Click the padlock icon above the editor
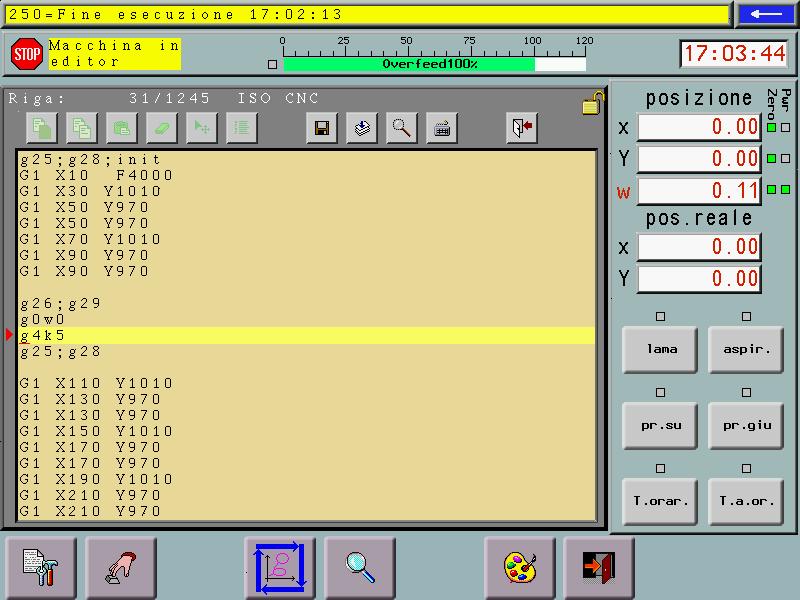800x600 pixels. tap(592, 102)
